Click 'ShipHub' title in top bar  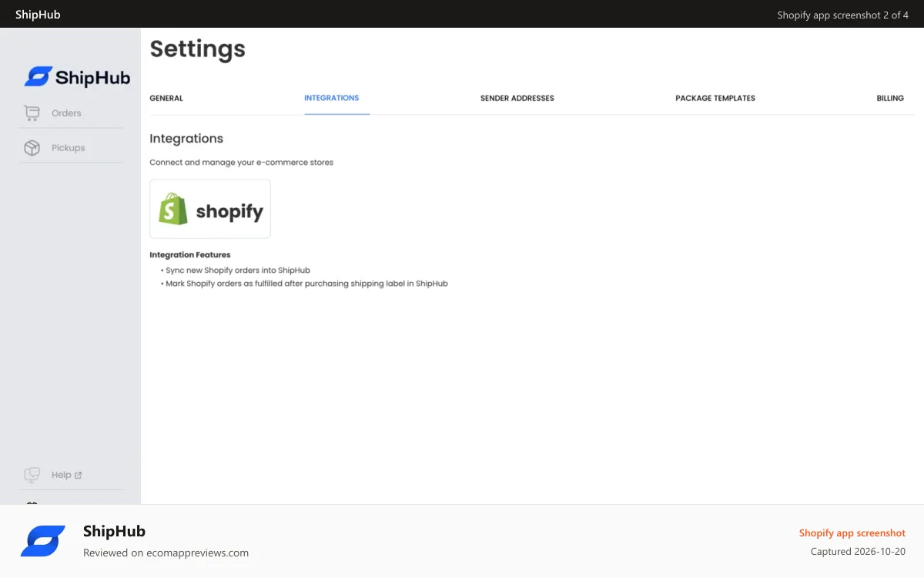[x=38, y=15]
